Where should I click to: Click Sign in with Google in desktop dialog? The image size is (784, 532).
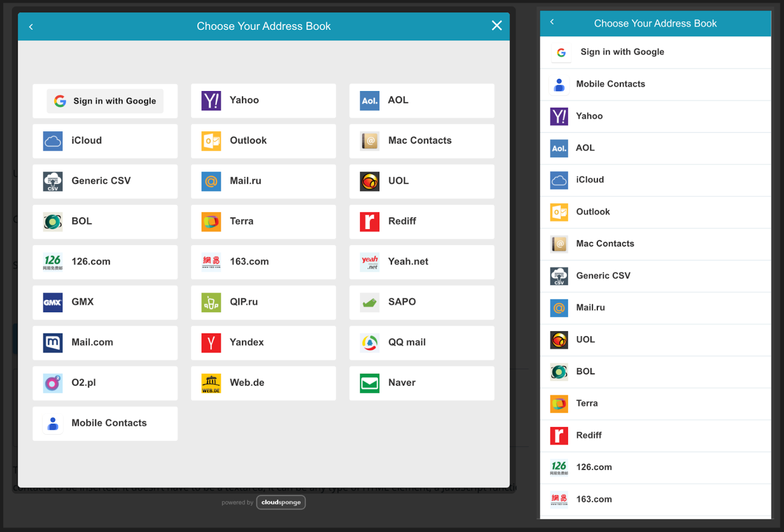105,101
